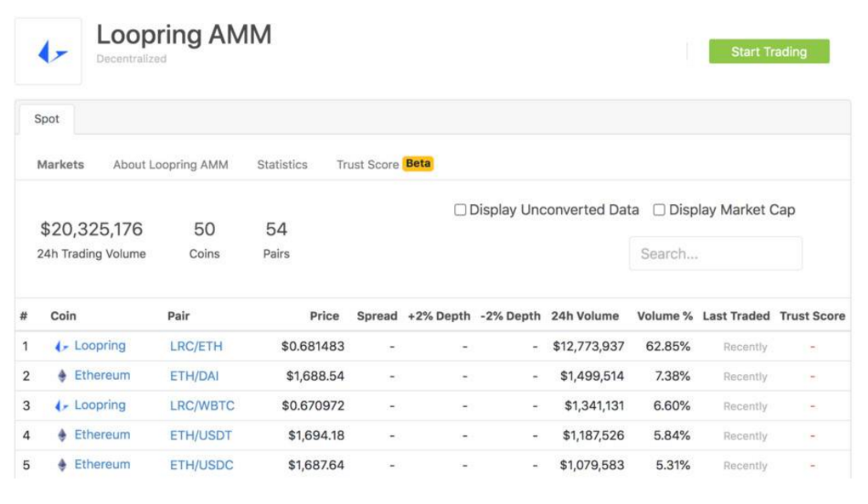Viewport: 868px width, 504px height.
Task: Click the 24h volume $12,773,937
Action: coord(588,346)
